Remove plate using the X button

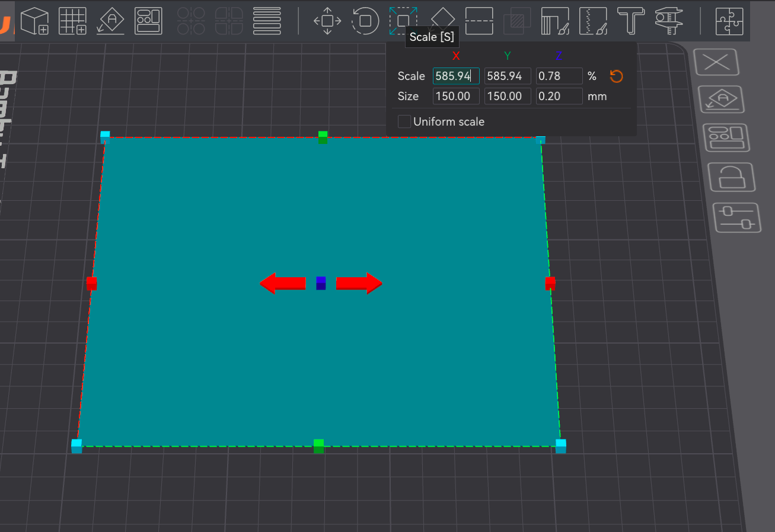pyautogui.click(x=716, y=62)
